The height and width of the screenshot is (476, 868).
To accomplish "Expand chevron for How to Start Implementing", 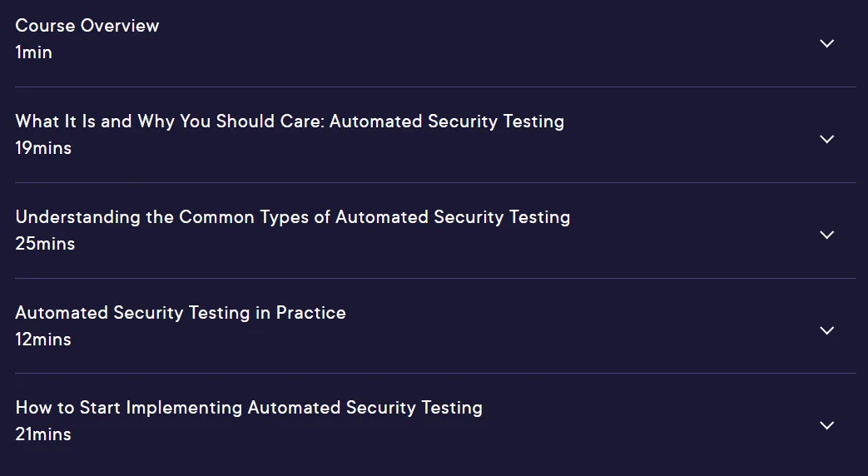I will pos(826,425).
